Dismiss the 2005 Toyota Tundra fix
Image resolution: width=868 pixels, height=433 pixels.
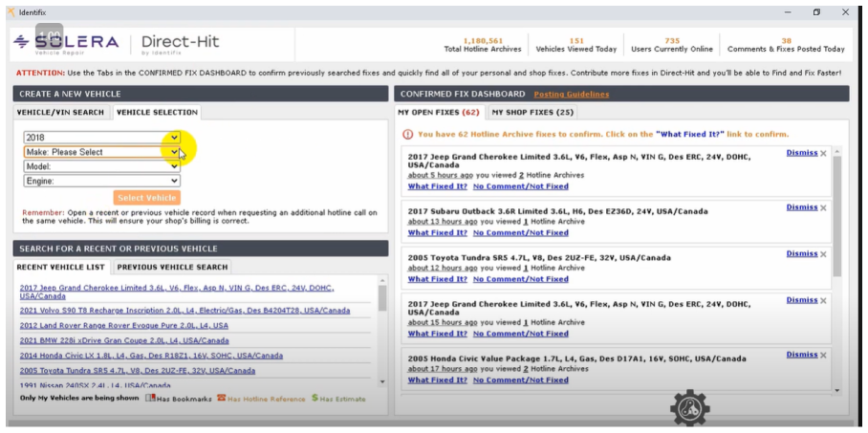tap(802, 253)
